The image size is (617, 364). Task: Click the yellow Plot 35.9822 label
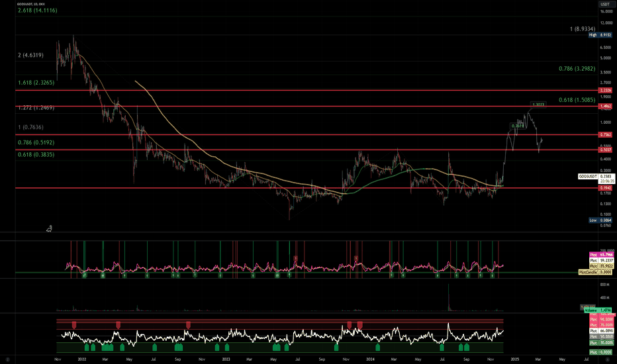601,267
